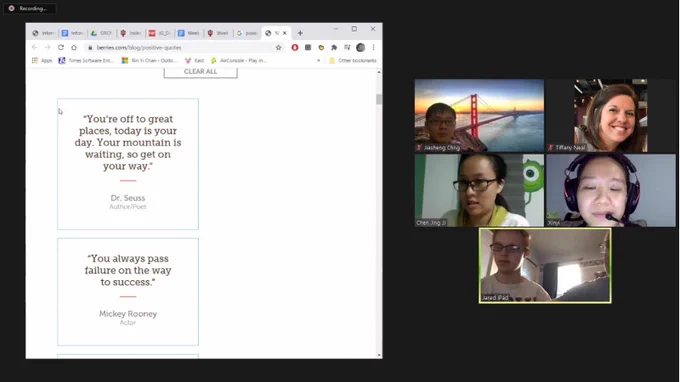Open the AirConsole bookmark

click(x=239, y=61)
